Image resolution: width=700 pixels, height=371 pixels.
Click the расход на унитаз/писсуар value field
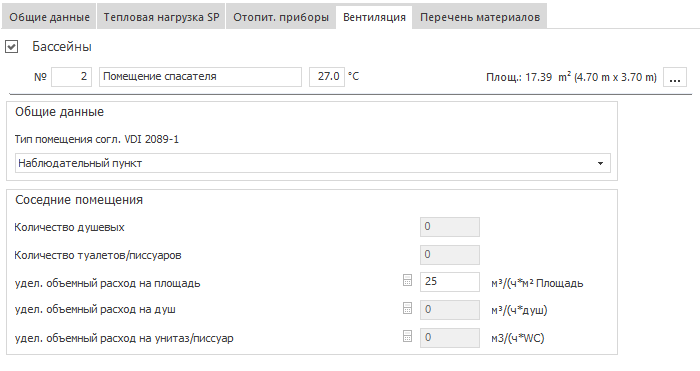click(x=450, y=338)
